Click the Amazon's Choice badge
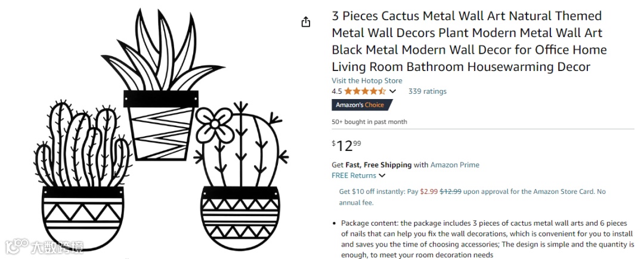Viewport: 644px width, 259px height. click(x=361, y=105)
